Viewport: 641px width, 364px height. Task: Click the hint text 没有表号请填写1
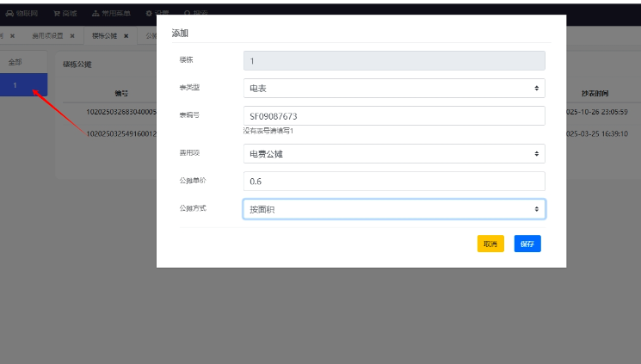268,131
